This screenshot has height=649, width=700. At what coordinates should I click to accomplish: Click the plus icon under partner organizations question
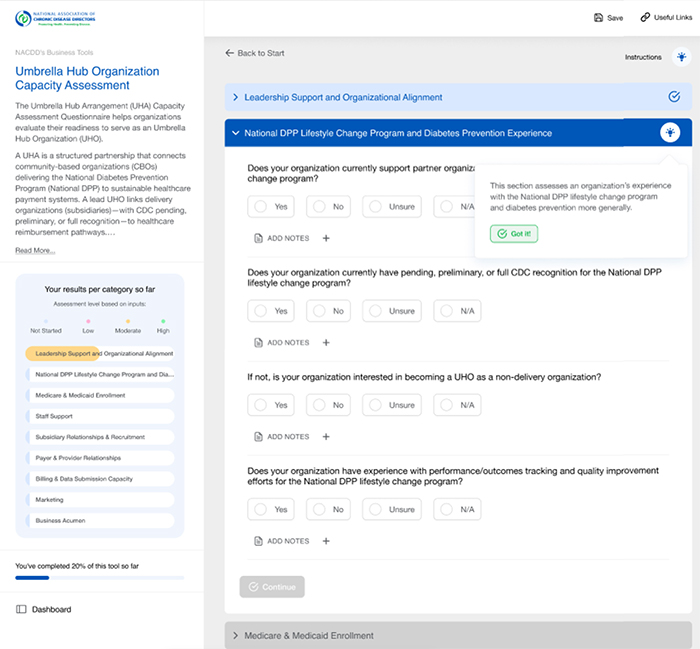tap(326, 238)
